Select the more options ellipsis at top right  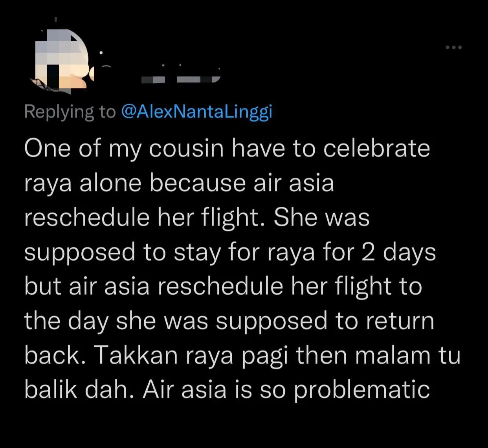(x=454, y=47)
